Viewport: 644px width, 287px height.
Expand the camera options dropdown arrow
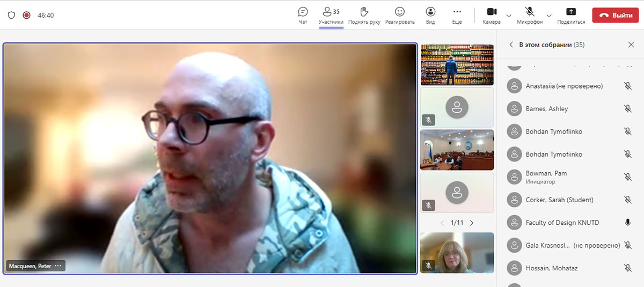pos(508,16)
